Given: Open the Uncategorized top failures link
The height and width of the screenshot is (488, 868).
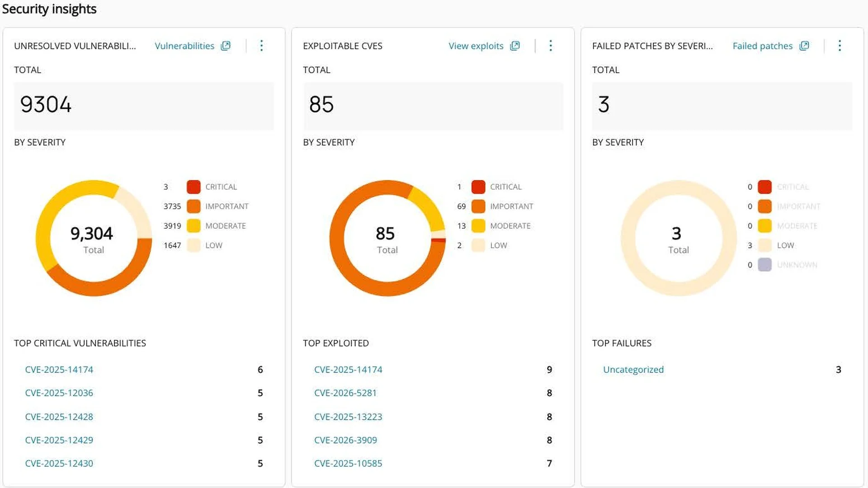Looking at the screenshot, I should [x=633, y=370].
